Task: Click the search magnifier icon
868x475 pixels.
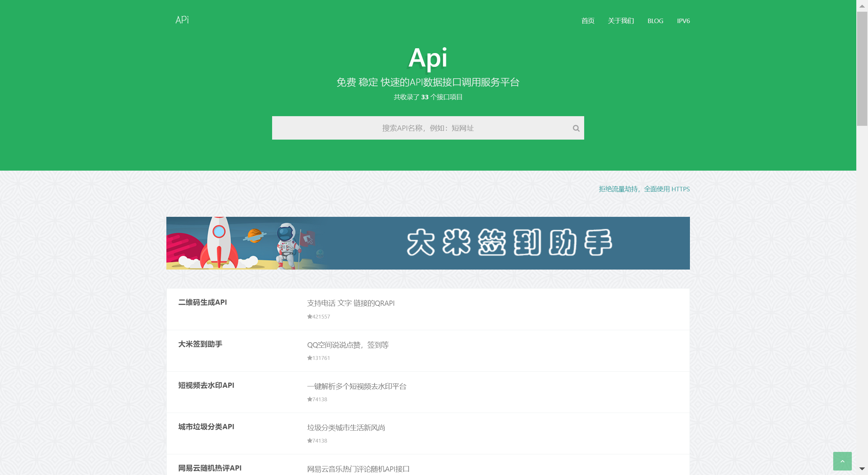Action: coord(576,128)
